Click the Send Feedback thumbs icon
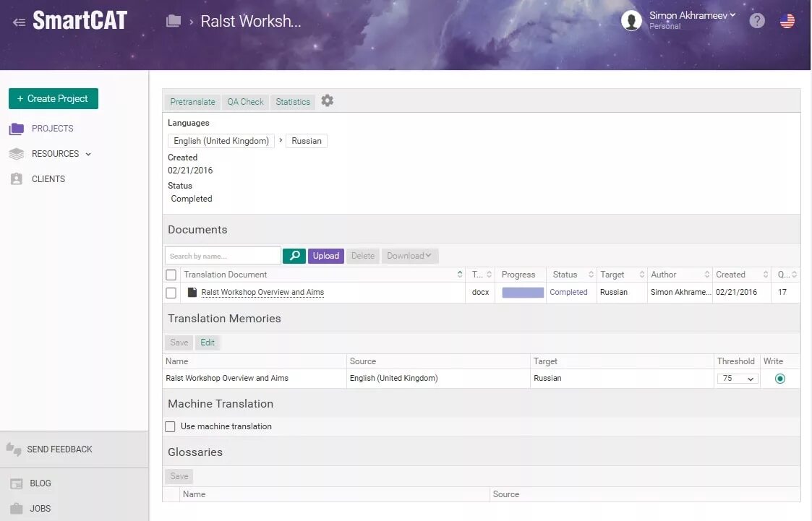The width and height of the screenshot is (812, 521). [14, 449]
